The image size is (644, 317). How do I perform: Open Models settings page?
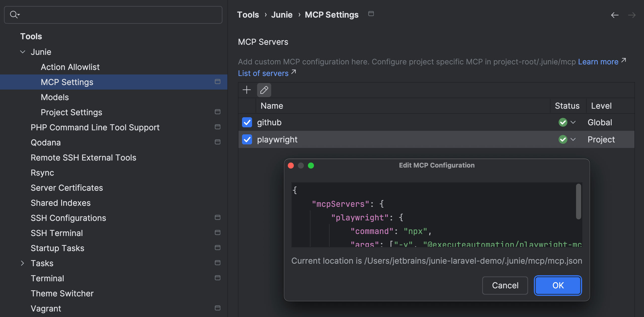pyautogui.click(x=55, y=97)
